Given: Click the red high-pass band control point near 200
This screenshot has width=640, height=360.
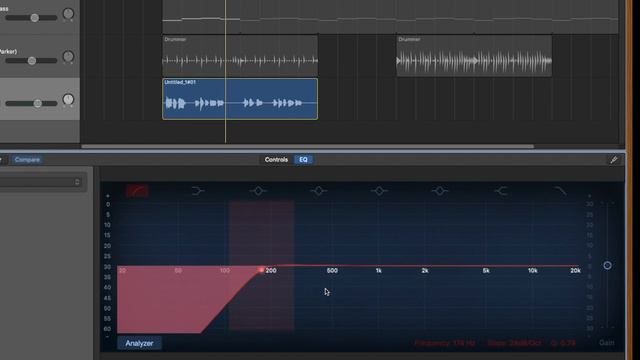Looking at the screenshot, I should pyautogui.click(x=261, y=269).
